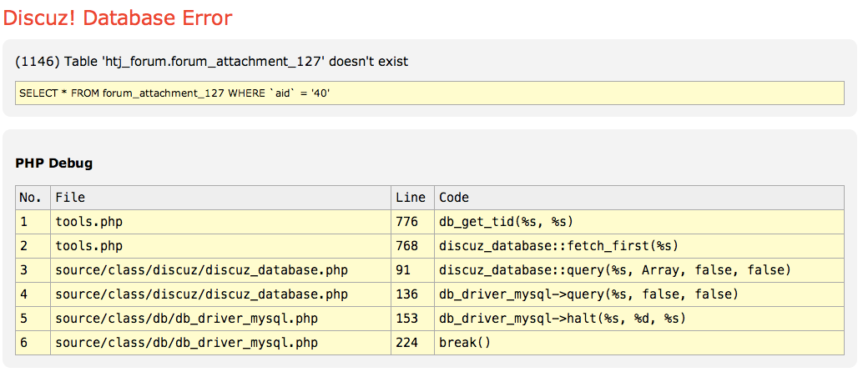The image size is (868, 377).
Task: Click the SELECT * FROM forum_attachment_127 query box
Action: (430, 93)
